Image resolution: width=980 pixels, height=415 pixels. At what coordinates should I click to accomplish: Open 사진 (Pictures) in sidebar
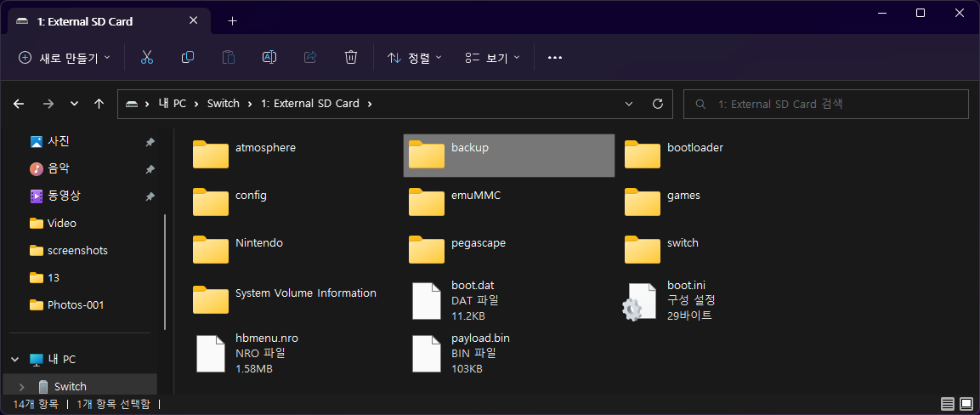[59, 141]
